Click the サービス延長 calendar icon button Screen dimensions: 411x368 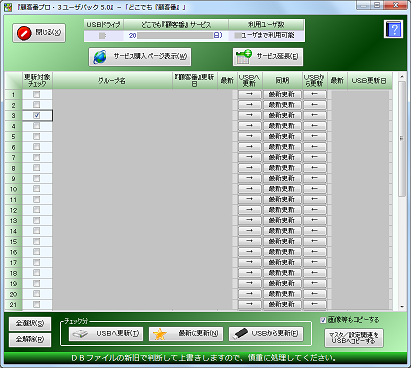click(268, 57)
